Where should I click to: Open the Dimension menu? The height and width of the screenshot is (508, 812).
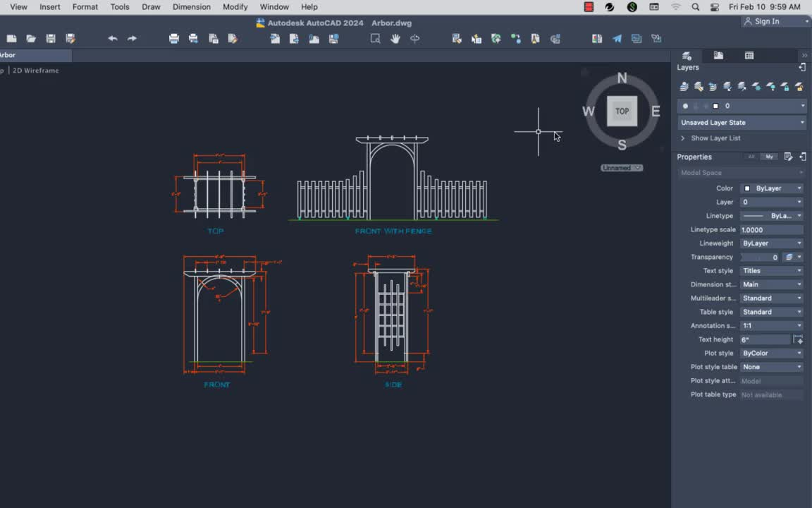pyautogui.click(x=192, y=7)
